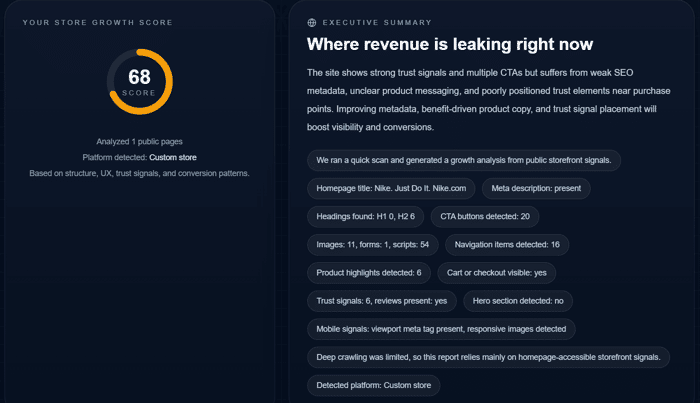Click the globe icon beside Executive Summary

coord(312,23)
